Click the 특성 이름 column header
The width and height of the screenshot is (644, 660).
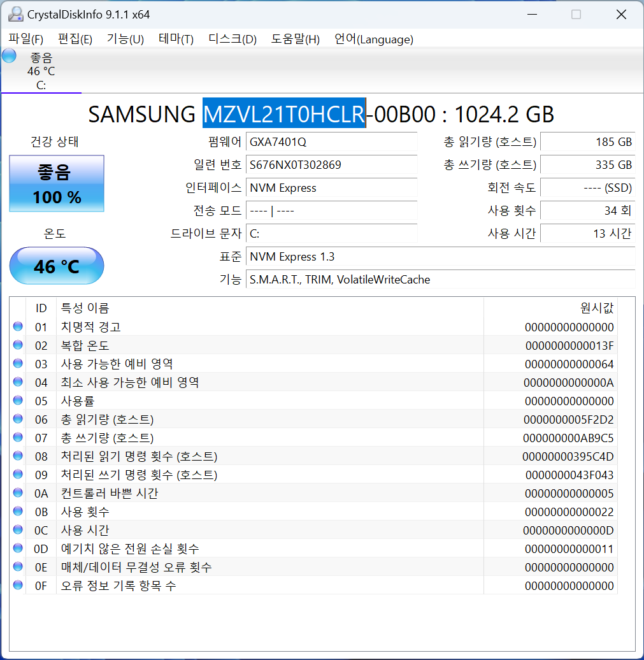click(x=270, y=308)
